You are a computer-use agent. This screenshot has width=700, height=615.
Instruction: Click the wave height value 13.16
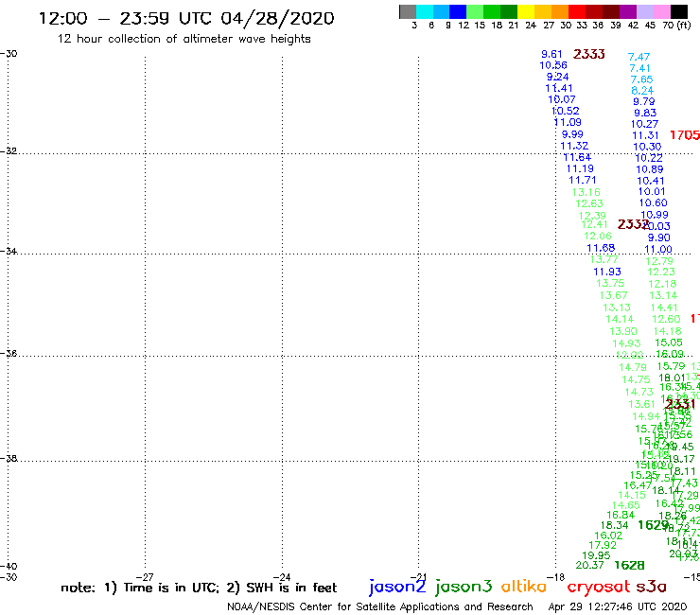(586, 192)
